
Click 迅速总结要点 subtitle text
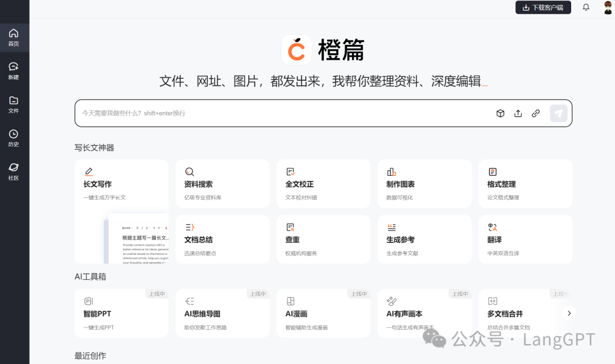(x=200, y=254)
